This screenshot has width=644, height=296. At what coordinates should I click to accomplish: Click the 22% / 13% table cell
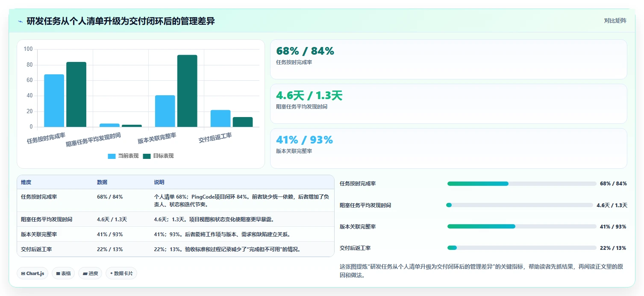point(110,249)
